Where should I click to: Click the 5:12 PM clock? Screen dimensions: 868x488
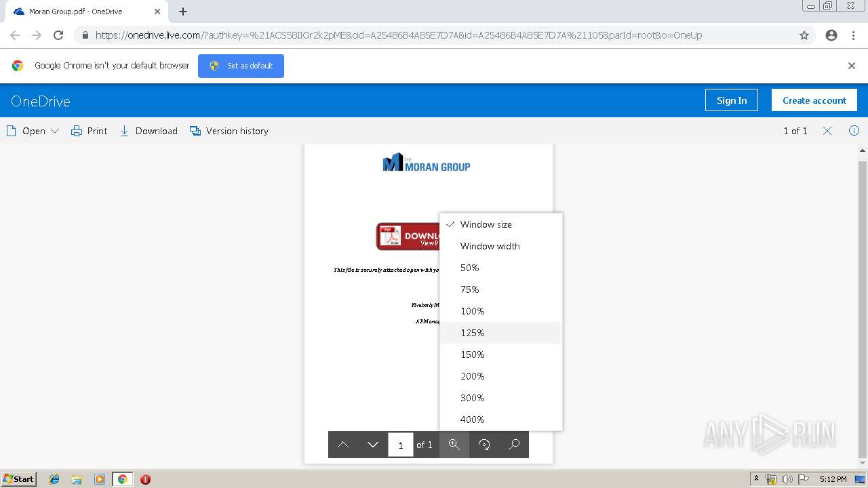tap(833, 479)
